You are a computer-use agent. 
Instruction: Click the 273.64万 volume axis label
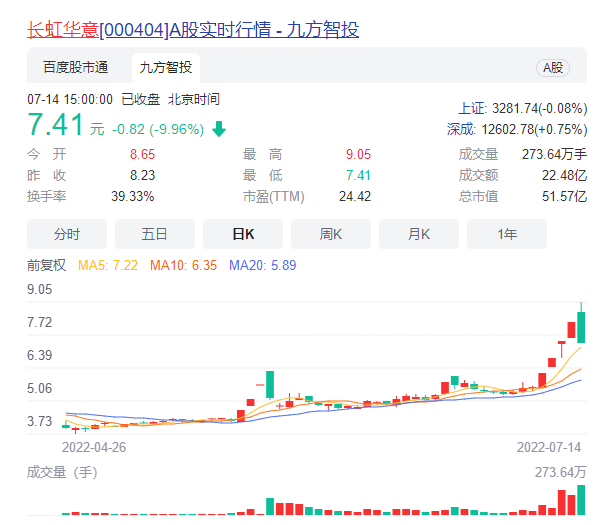click(x=561, y=472)
